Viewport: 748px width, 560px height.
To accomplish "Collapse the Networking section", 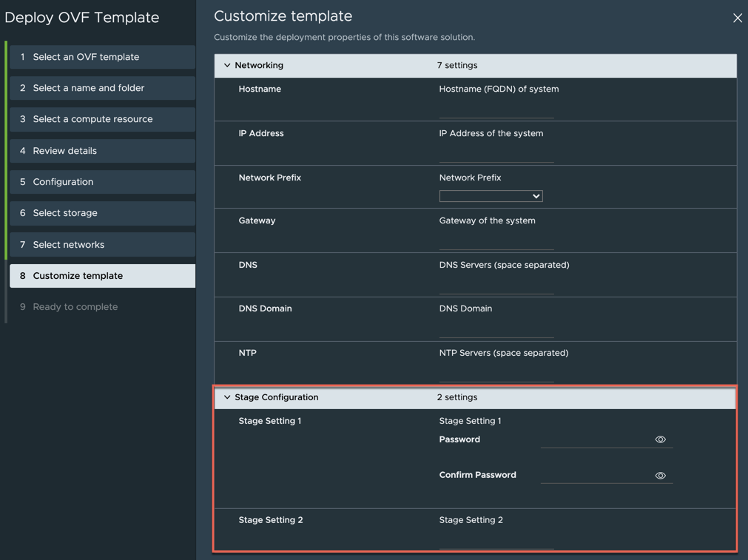I will pos(227,66).
